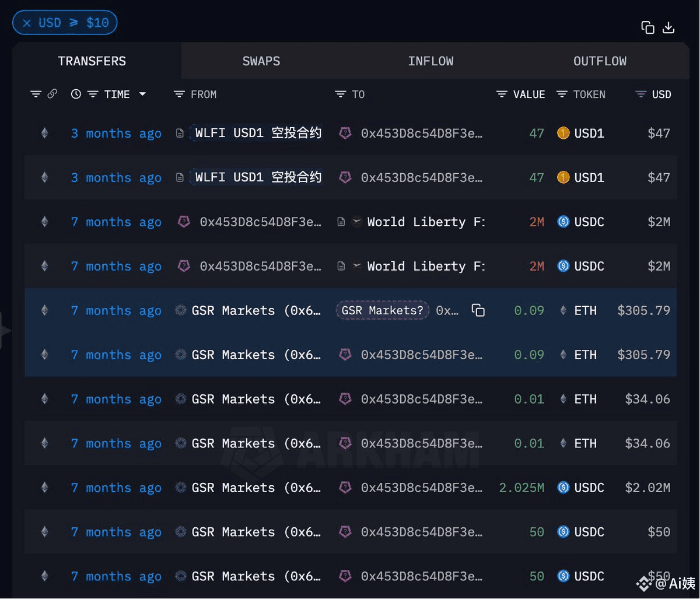Image resolution: width=700 pixels, height=599 pixels.
Task: Copy the address next to GSR Markets? label
Action: click(x=478, y=310)
